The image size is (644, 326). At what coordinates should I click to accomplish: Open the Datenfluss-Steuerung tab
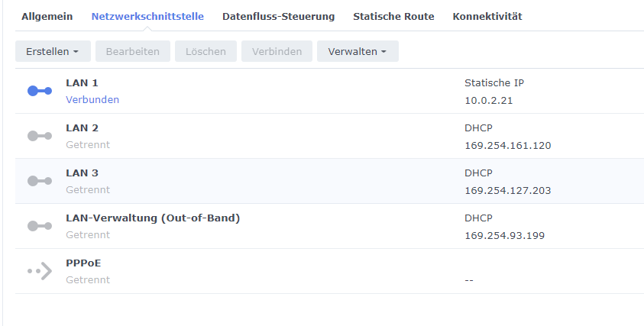pos(278,16)
